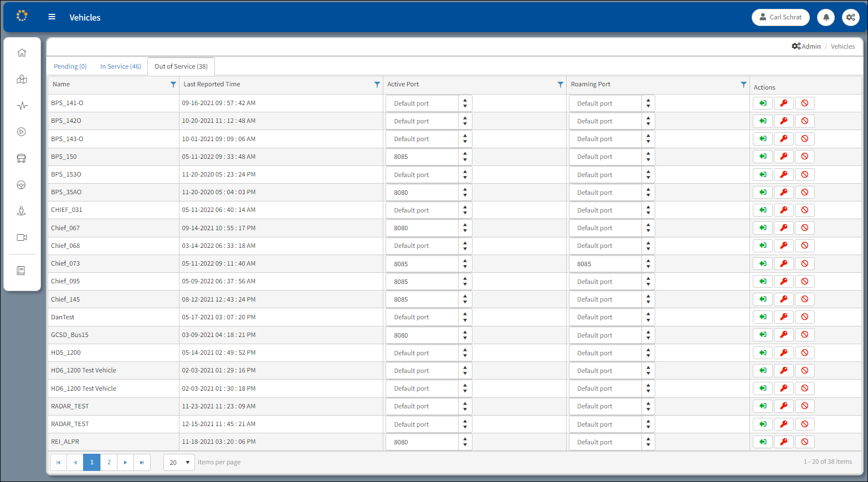Click the Carl Schrat user button
The width and height of the screenshot is (868, 482).
[x=780, y=17]
